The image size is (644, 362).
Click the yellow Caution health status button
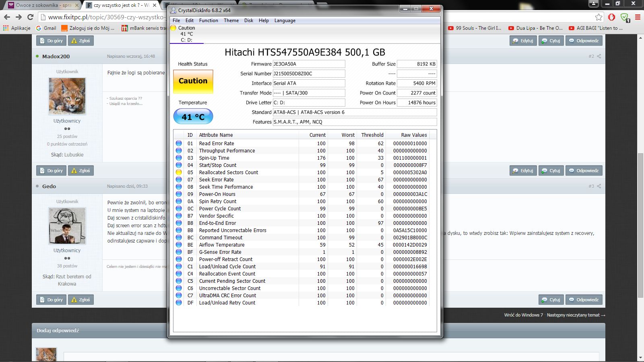193,82
